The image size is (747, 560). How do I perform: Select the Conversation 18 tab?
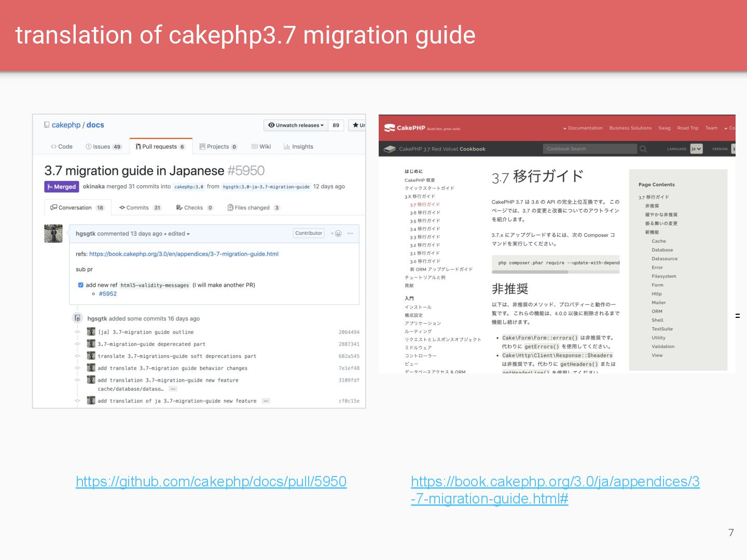click(x=77, y=207)
